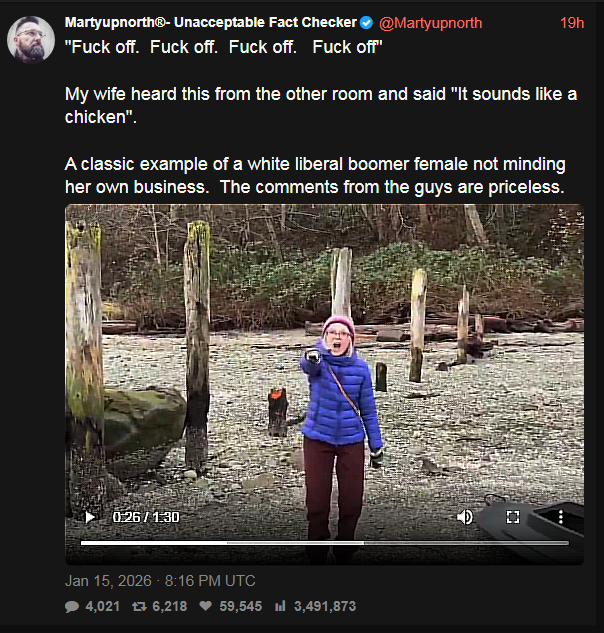Click the 19h timestamp link

tap(572, 23)
